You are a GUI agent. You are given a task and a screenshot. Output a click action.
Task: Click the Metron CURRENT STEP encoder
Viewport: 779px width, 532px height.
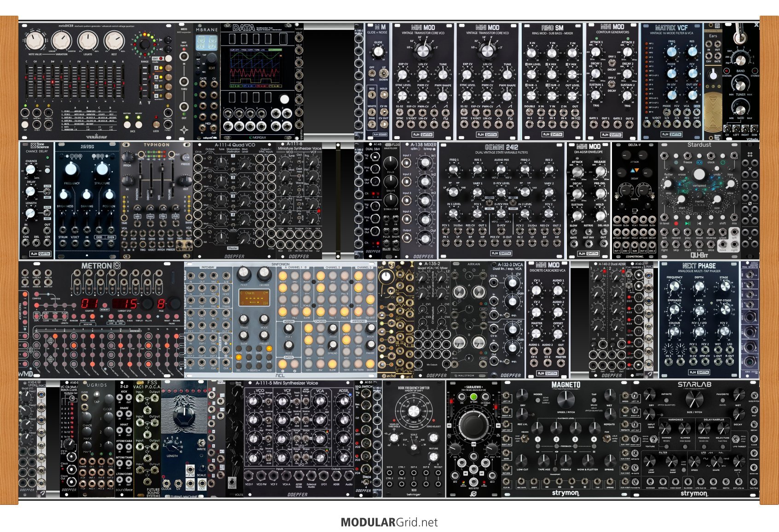147,303
